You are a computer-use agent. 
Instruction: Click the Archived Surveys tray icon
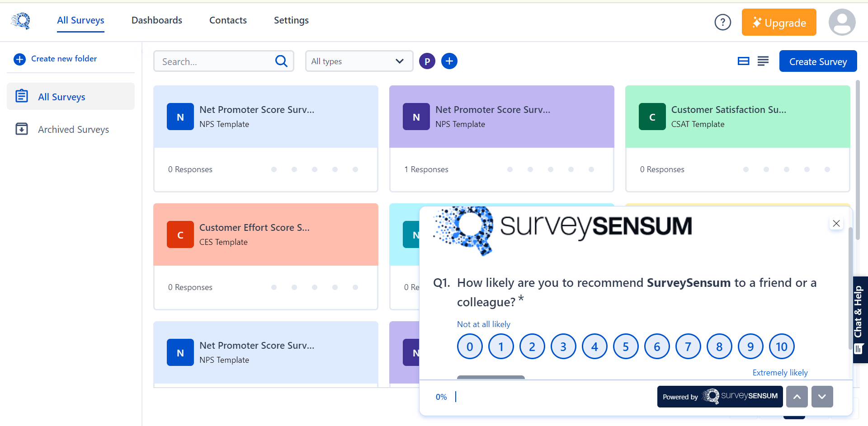(22, 129)
